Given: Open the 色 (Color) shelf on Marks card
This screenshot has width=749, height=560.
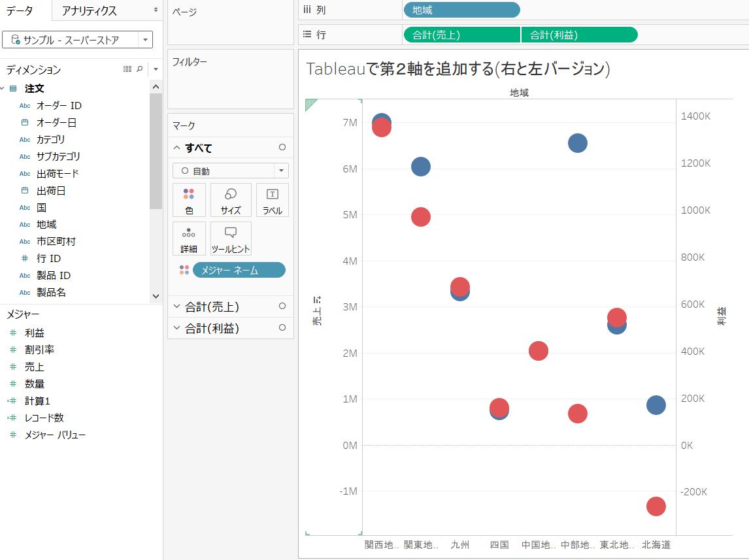Looking at the screenshot, I should pyautogui.click(x=189, y=200).
